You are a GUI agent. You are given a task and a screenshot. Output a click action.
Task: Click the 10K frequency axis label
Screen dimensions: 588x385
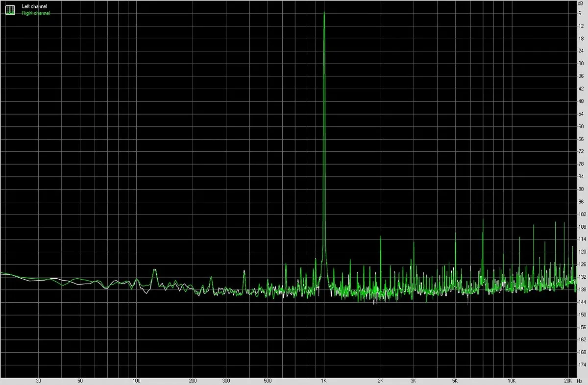click(512, 381)
